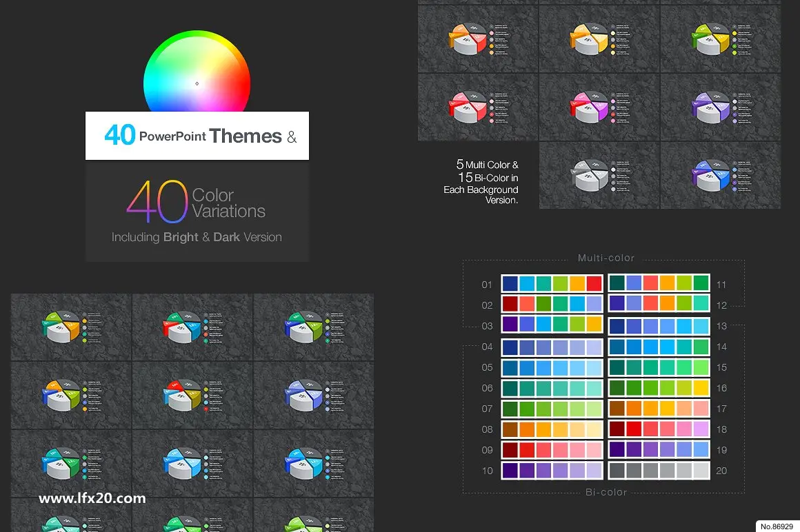
Task: Select the dark red swatch in row 02
Action: 510,304
